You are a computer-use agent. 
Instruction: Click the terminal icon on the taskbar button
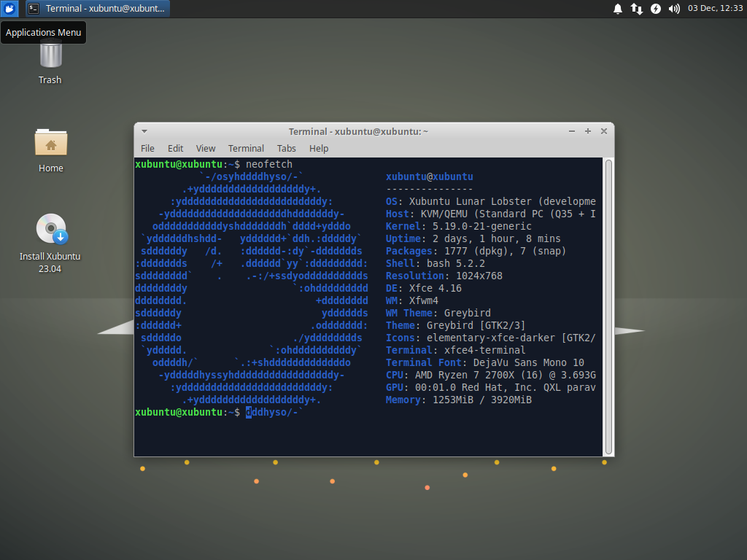pyautogui.click(x=32, y=9)
